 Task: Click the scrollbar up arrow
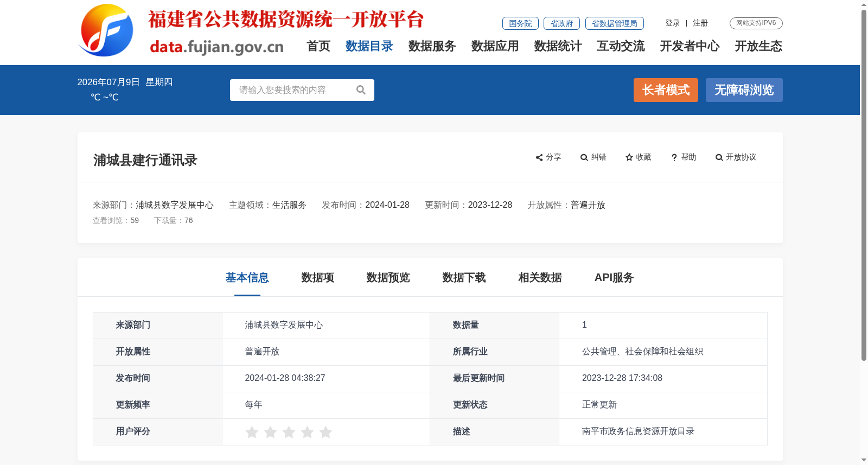(x=864, y=4)
